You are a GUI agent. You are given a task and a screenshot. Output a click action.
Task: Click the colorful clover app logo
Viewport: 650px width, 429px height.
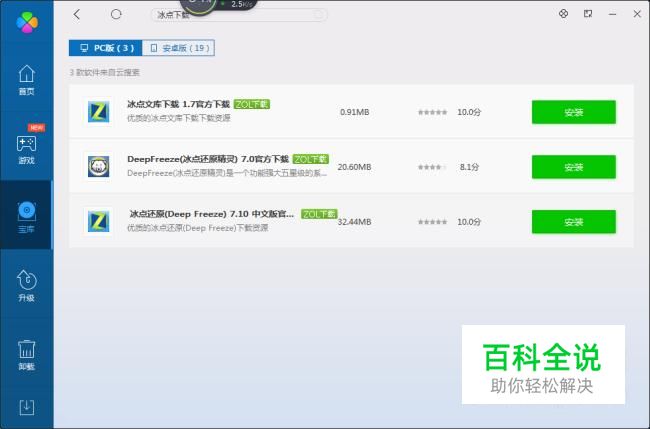pos(27,22)
